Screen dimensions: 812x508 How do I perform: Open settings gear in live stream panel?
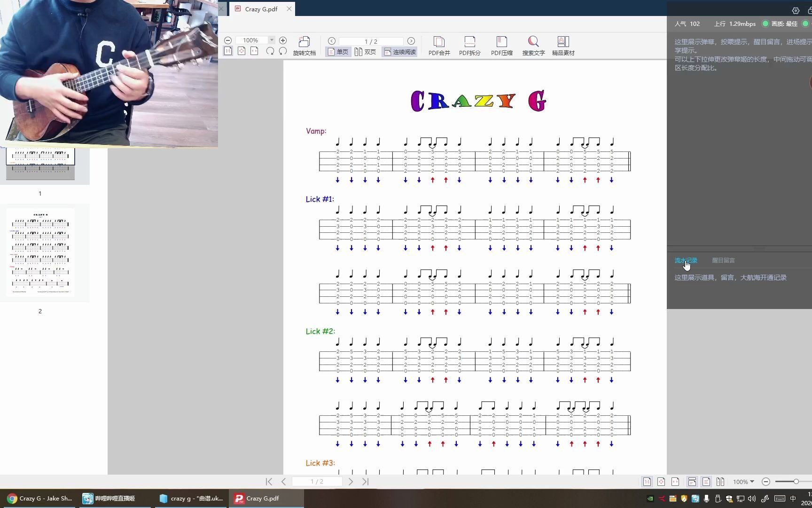click(x=796, y=10)
